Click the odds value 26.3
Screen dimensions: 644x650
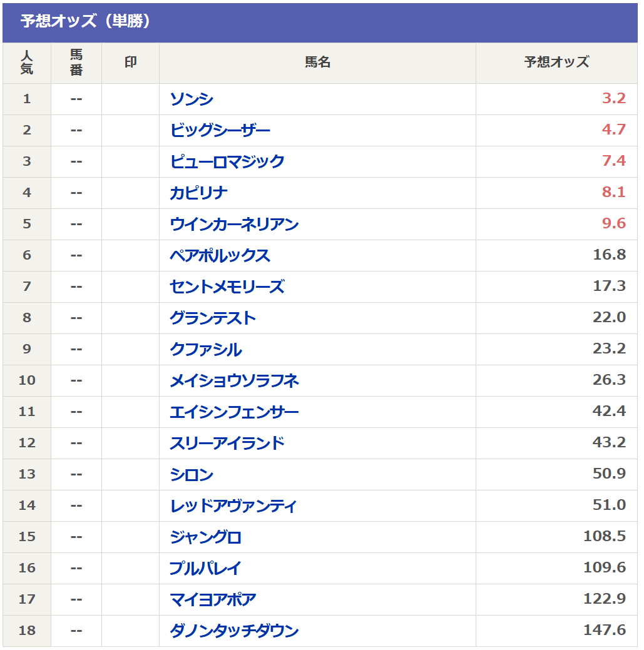[609, 380]
